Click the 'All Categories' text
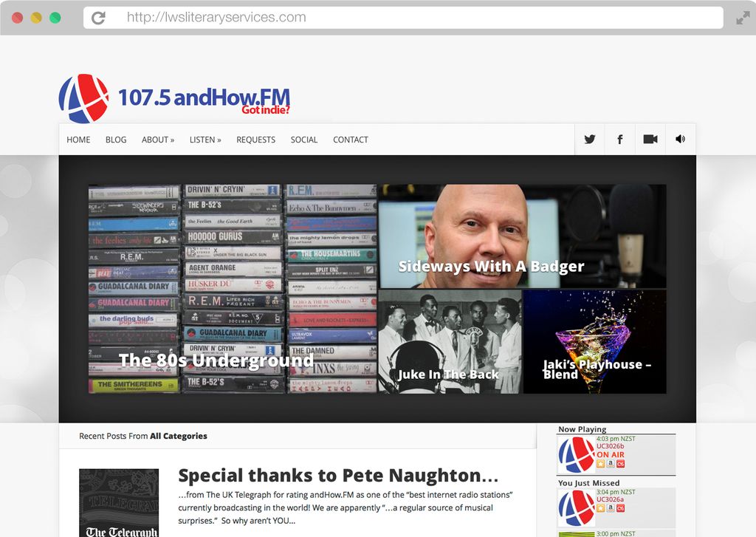 [x=179, y=436]
